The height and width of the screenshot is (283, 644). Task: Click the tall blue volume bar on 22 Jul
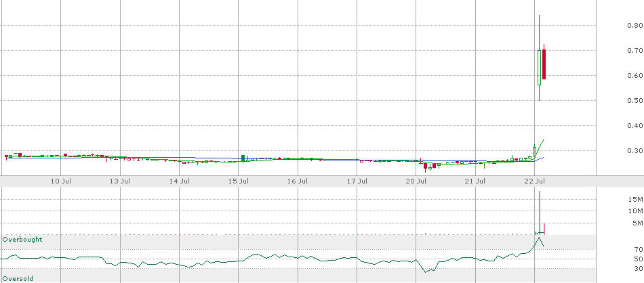click(x=540, y=213)
